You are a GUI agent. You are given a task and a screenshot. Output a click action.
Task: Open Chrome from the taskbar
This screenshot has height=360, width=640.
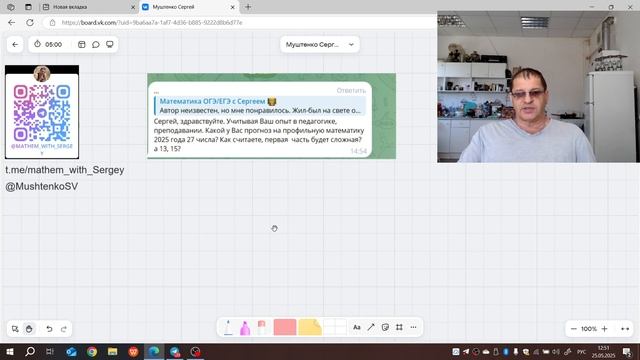pos(92,351)
